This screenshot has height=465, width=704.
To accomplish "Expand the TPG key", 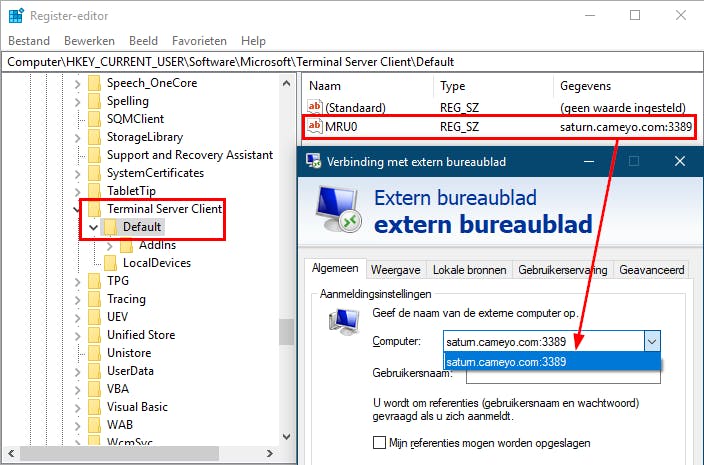I will (x=77, y=281).
